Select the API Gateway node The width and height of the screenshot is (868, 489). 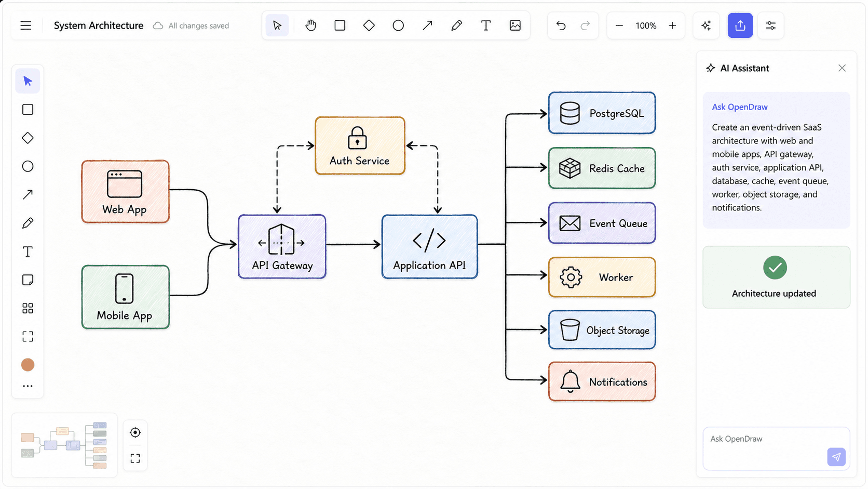(282, 246)
